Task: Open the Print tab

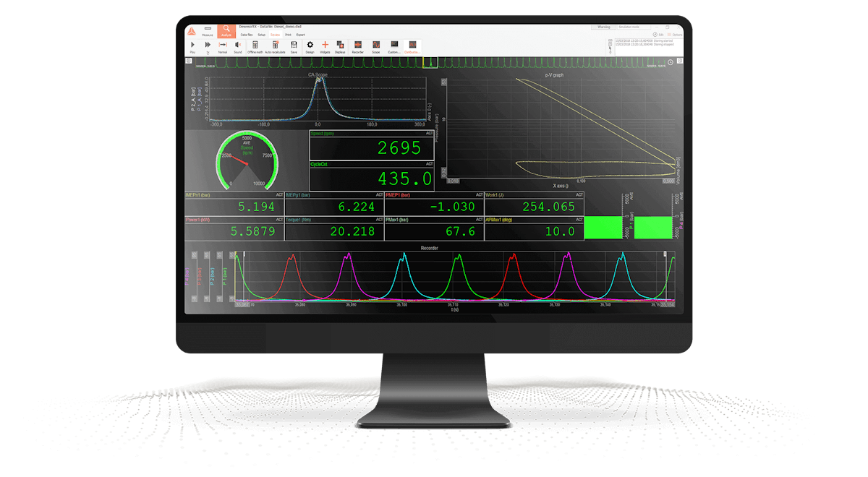Action: 288,35
